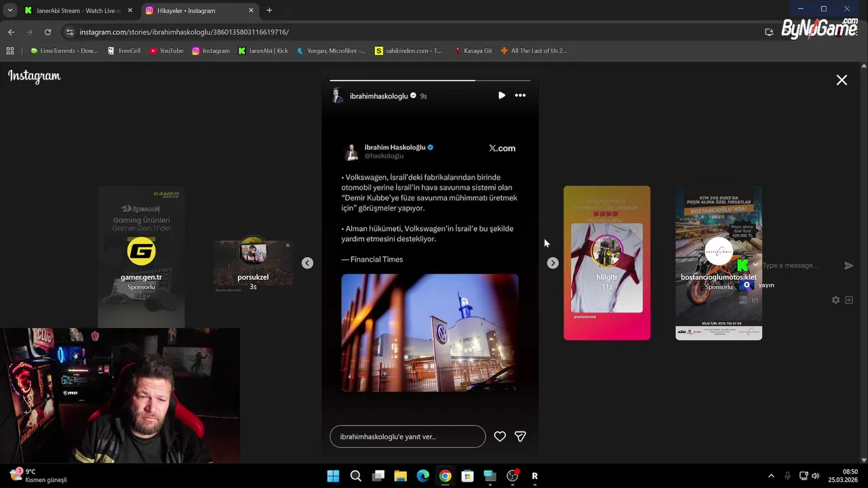Open the YouTube bookmark

pyautogui.click(x=166, y=51)
